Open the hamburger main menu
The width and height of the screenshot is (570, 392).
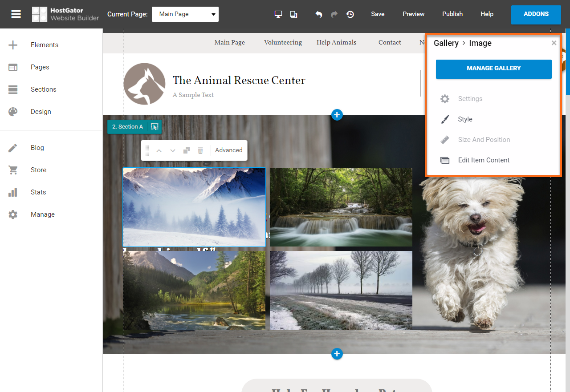point(16,14)
